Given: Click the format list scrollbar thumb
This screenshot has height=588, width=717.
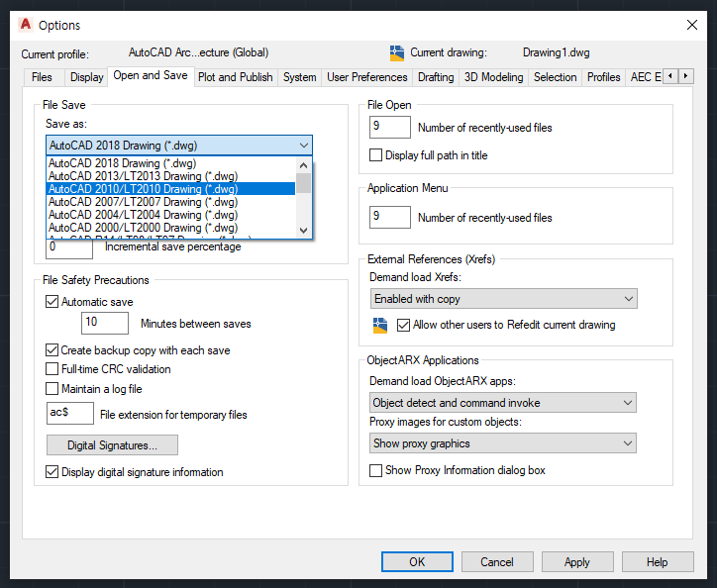Looking at the screenshot, I should [304, 183].
